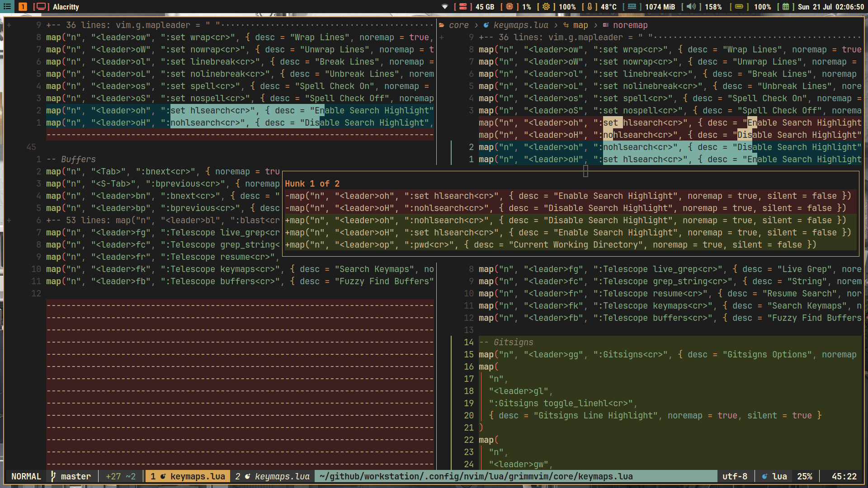Click the folder icon before 'core' in breadcrumb
Image resolution: width=868 pixels, height=488 pixels.
click(x=442, y=25)
